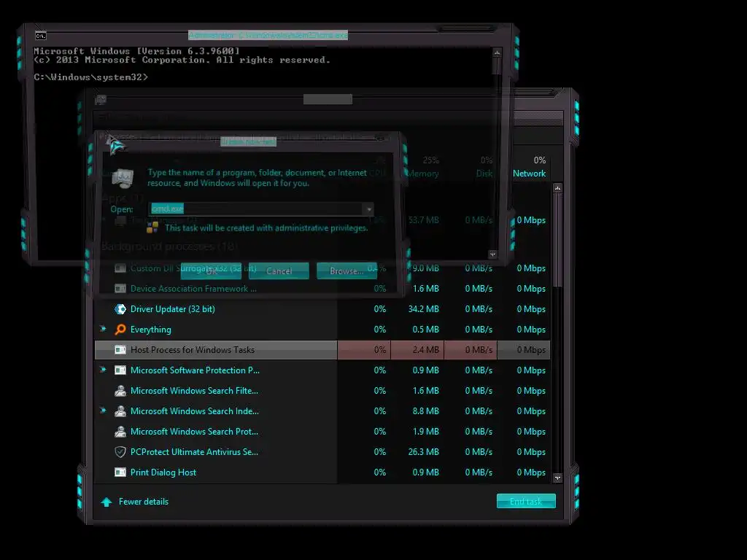
Task: Click the 34.2 MB memory value
Action: pyautogui.click(x=424, y=309)
